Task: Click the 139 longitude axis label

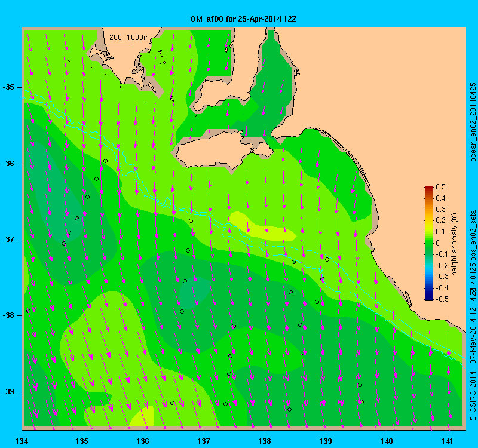Action: pyautogui.click(x=326, y=441)
